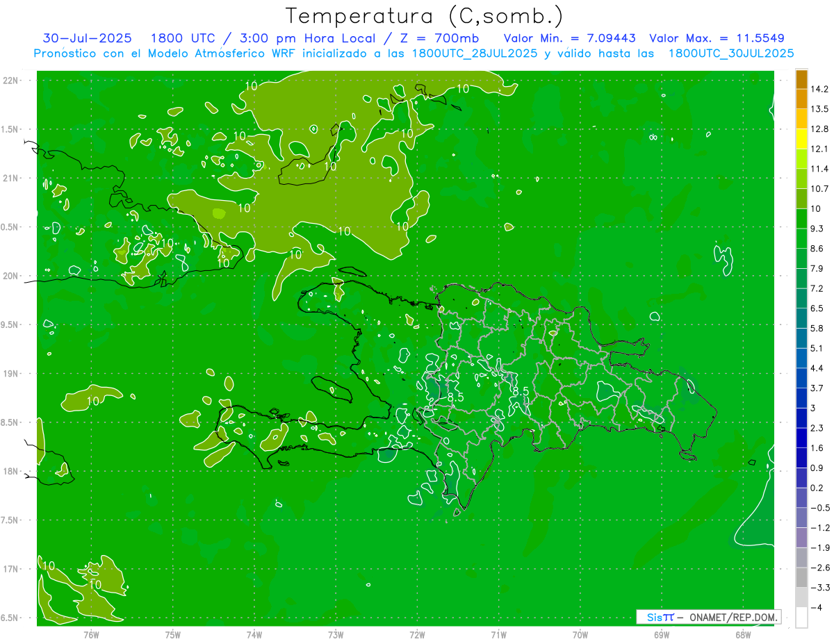Click the 70W longitude axis label
The width and height of the screenshot is (834, 644).
580,634
